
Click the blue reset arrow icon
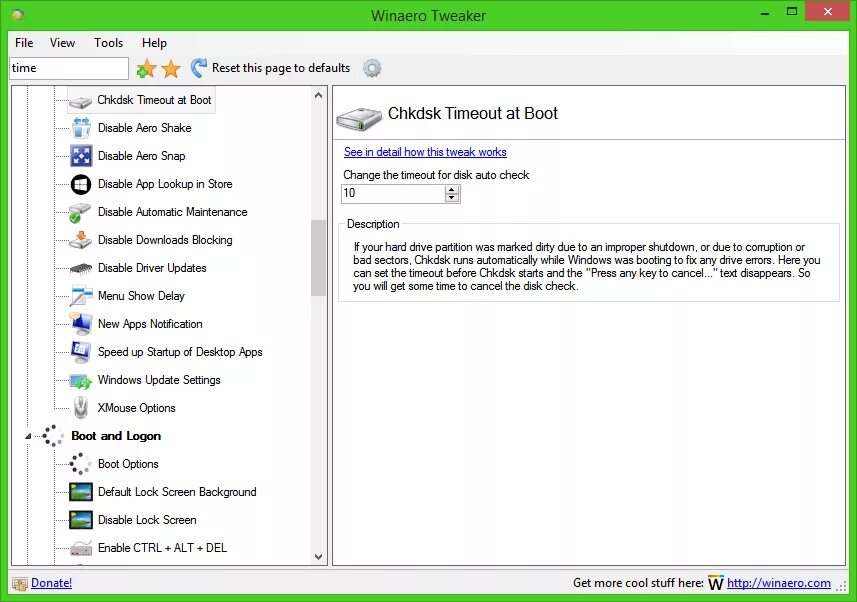(198, 68)
